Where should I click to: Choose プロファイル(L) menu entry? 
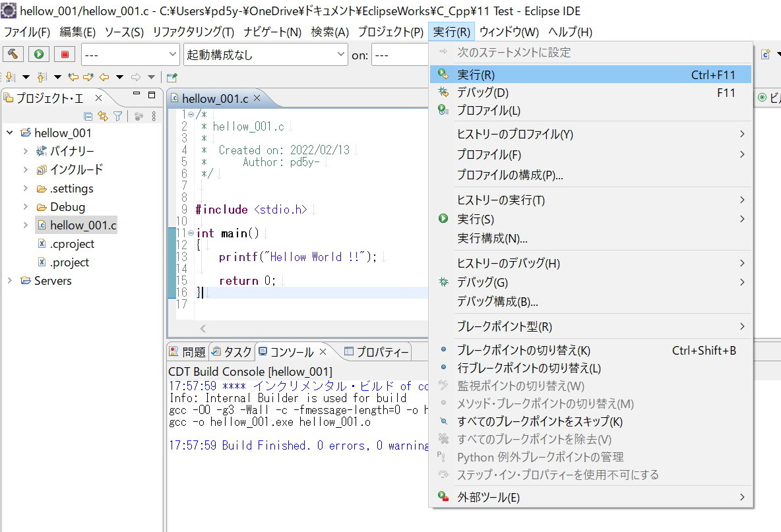591,111
